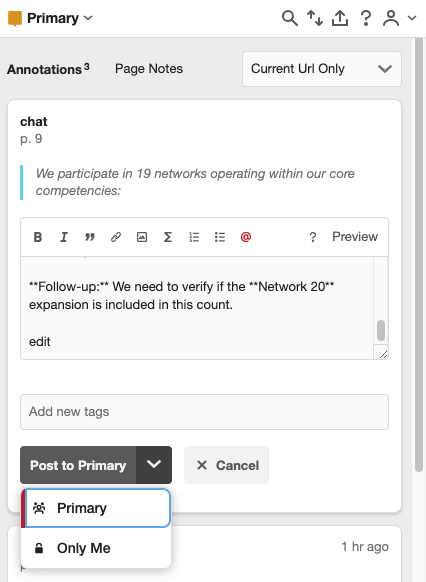Image resolution: width=426 pixels, height=582 pixels.
Task: Apply bold formatting in editor toolbar
Action: coord(38,237)
